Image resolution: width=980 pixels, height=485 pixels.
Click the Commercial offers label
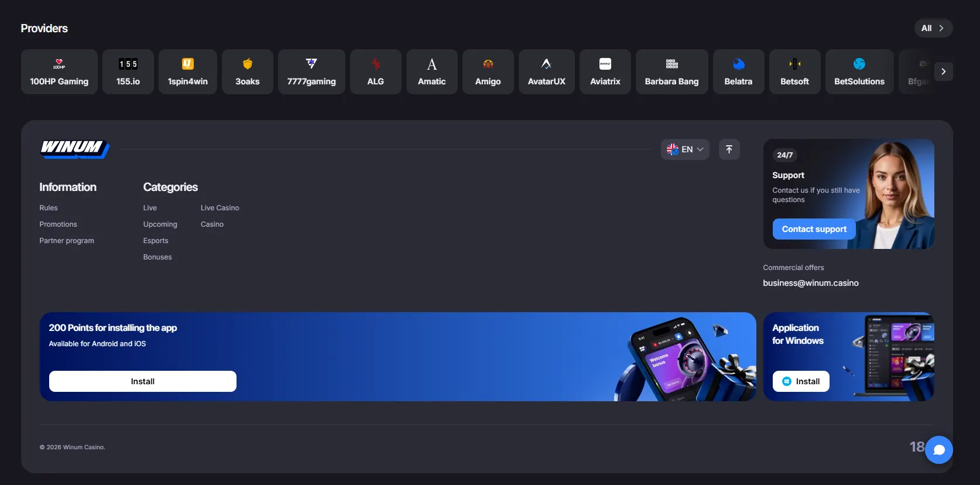pos(793,268)
